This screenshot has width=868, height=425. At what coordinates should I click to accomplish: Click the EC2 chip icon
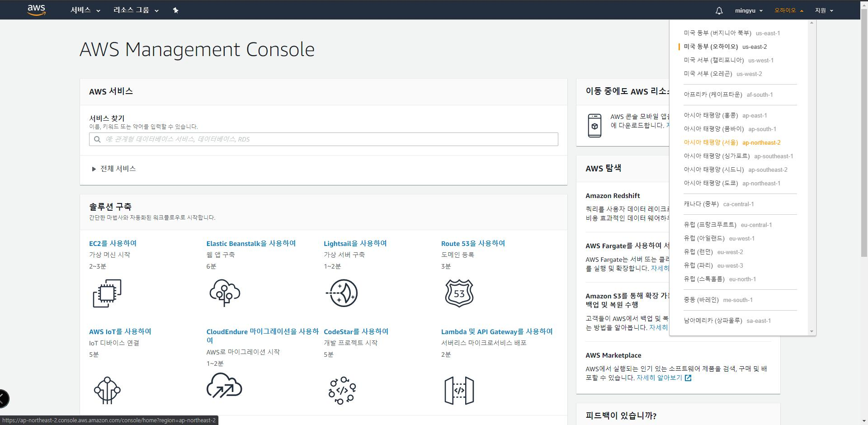[x=107, y=293]
